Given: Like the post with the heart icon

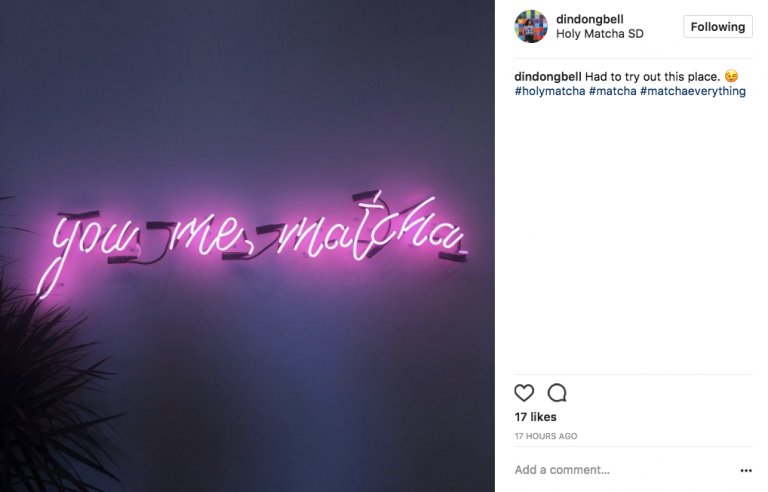Looking at the screenshot, I should pos(524,393).
